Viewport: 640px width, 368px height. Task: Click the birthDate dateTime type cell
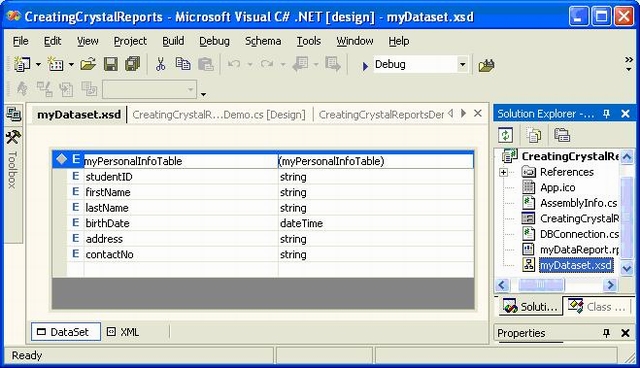[376, 223]
